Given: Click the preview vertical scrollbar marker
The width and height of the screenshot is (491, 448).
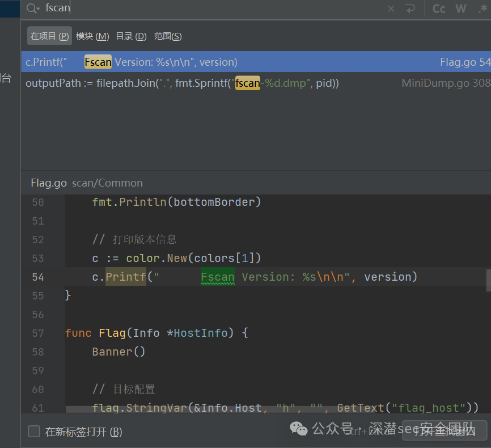Looking at the screenshot, I should click(488, 280).
